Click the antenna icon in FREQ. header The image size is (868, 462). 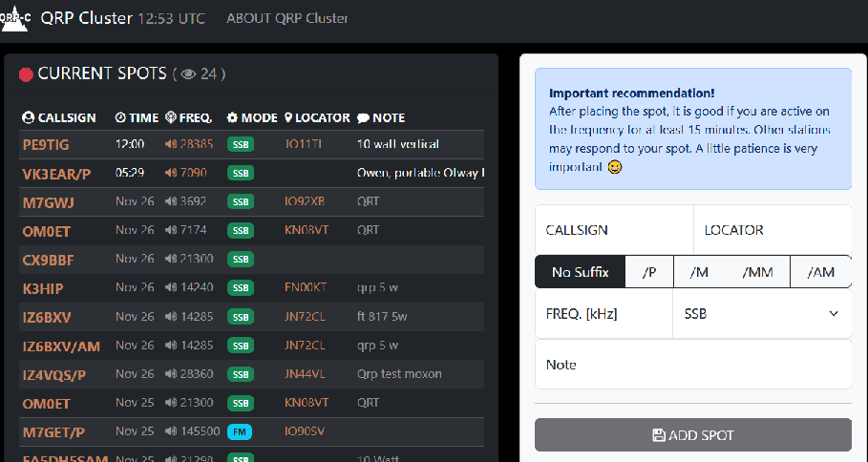point(171,117)
